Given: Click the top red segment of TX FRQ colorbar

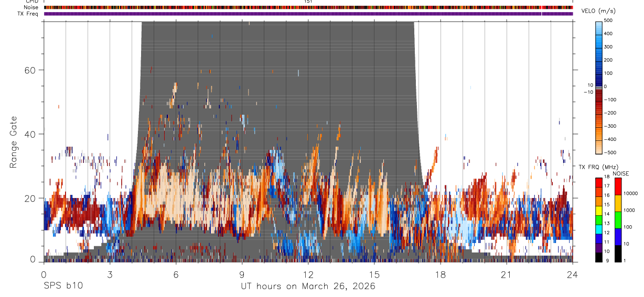Looking at the screenshot, I should [x=599, y=183].
